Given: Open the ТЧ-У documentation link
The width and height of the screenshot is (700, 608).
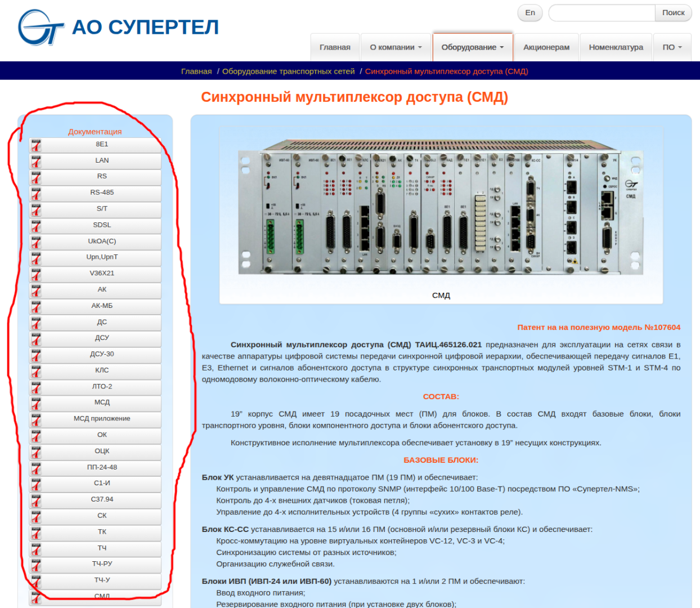Looking at the screenshot, I should coord(95,581).
